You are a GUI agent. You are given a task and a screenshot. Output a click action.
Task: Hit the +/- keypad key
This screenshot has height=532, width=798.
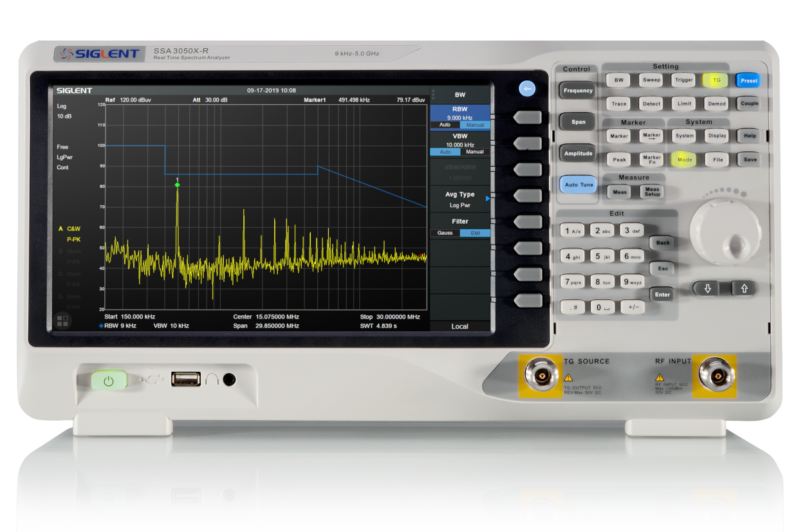pyautogui.click(x=633, y=307)
